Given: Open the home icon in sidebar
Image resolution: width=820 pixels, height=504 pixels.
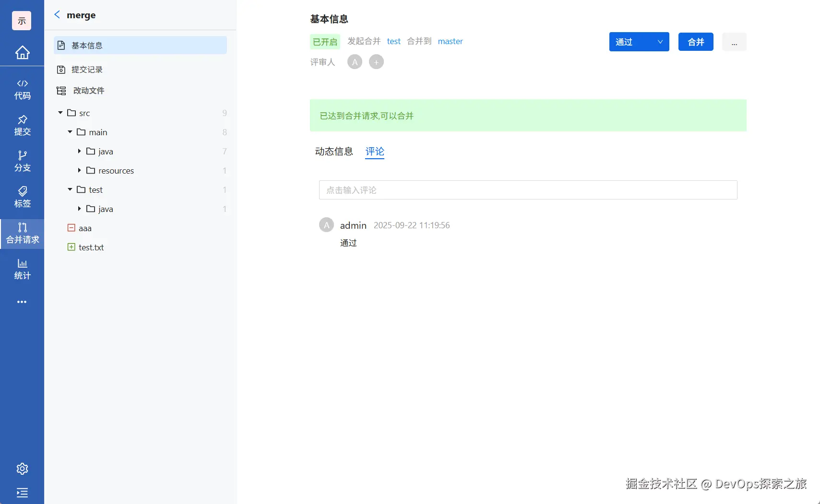Looking at the screenshot, I should 22,52.
